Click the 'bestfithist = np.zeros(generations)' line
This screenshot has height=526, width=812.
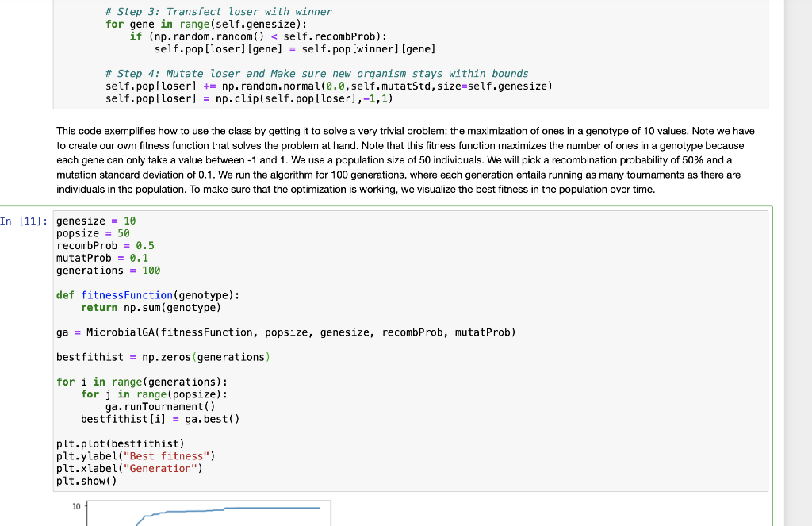coord(163,358)
